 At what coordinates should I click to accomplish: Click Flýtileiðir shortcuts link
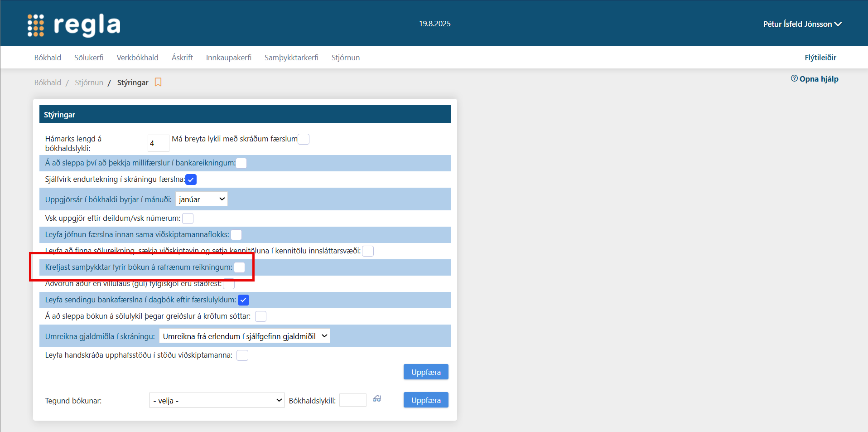click(820, 58)
